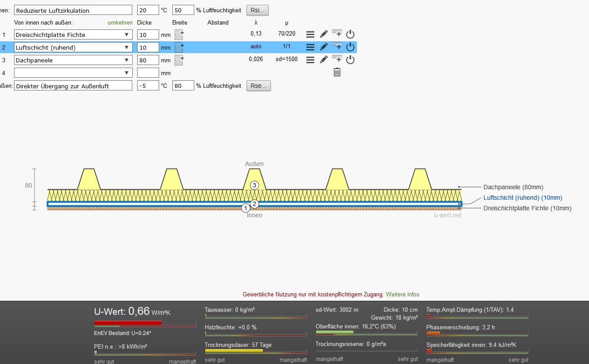Disable the Luftschicht layer via power icon
Image resolution: width=589 pixels, height=364 pixels.
pyautogui.click(x=350, y=47)
